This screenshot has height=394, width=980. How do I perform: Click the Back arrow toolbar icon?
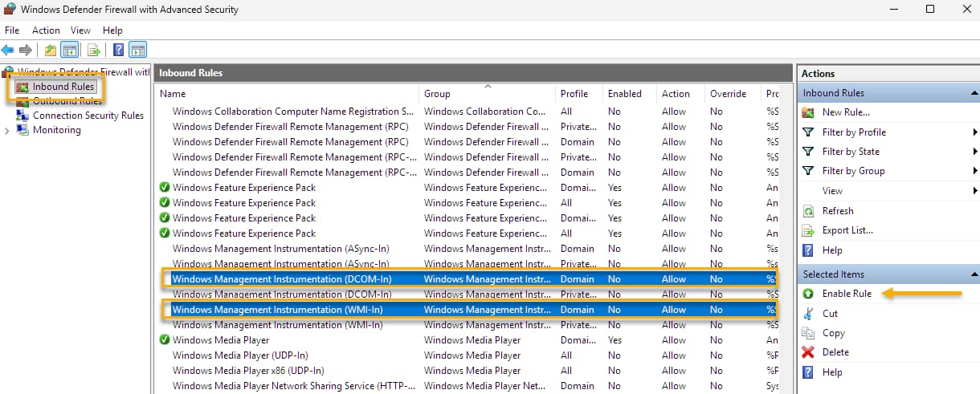coord(8,50)
